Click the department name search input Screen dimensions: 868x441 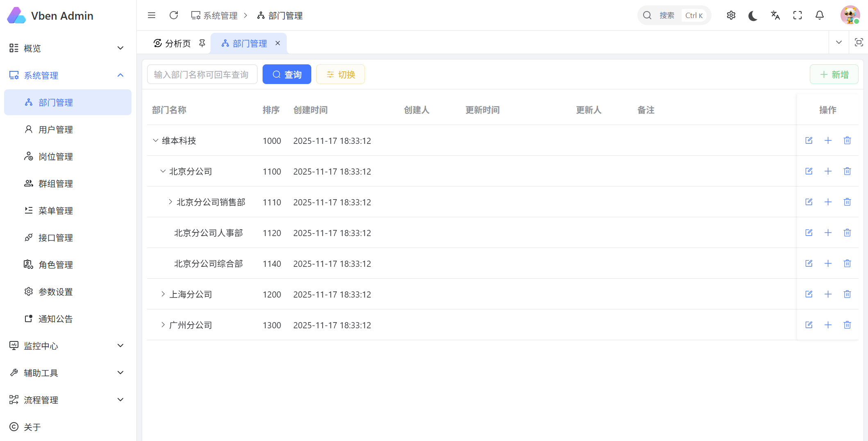pos(202,75)
